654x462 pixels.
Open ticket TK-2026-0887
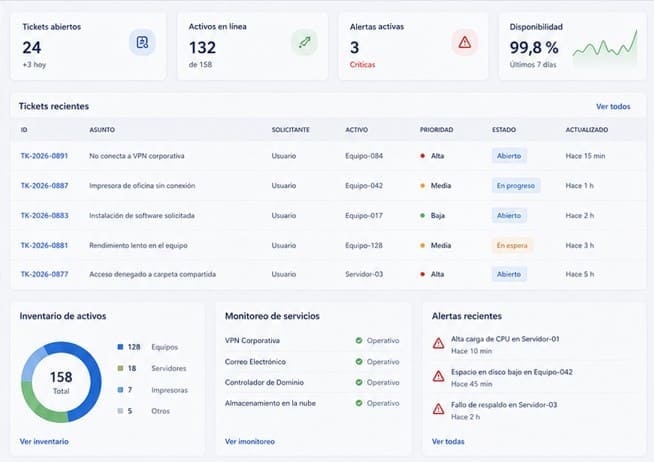pyautogui.click(x=44, y=186)
